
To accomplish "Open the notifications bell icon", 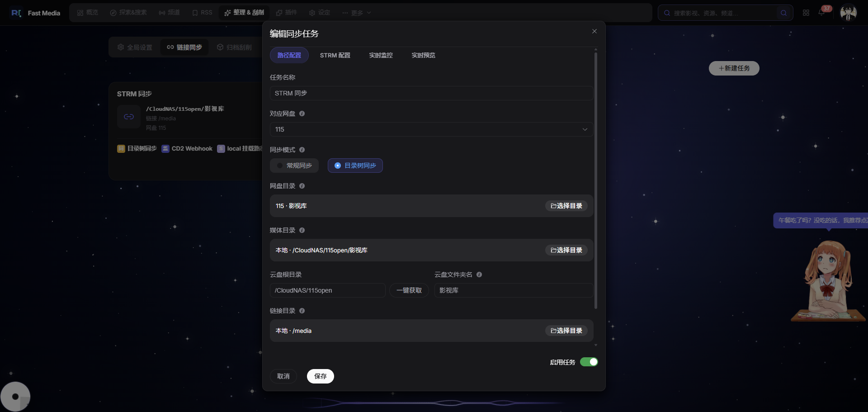I will point(821,13).
